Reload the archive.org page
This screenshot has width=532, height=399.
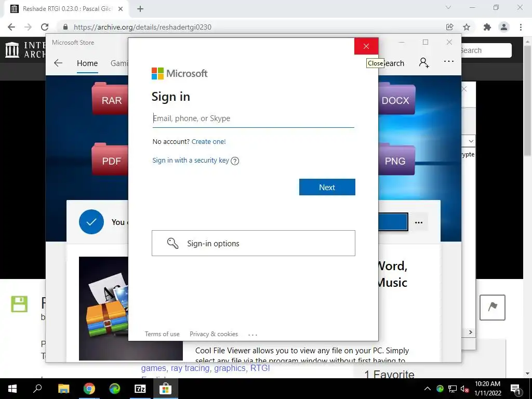point(45,27)
